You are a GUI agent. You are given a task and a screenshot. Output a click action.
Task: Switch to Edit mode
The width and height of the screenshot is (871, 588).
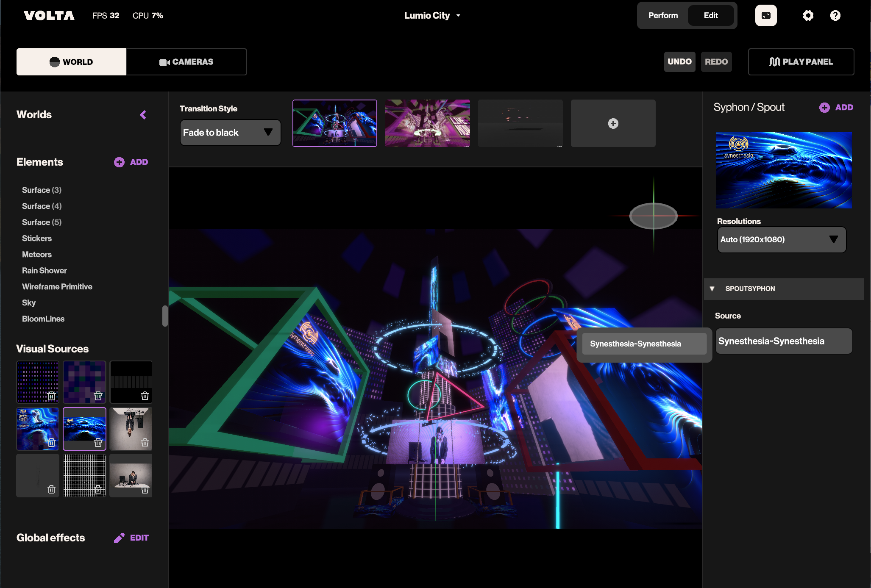click(710, 16)
